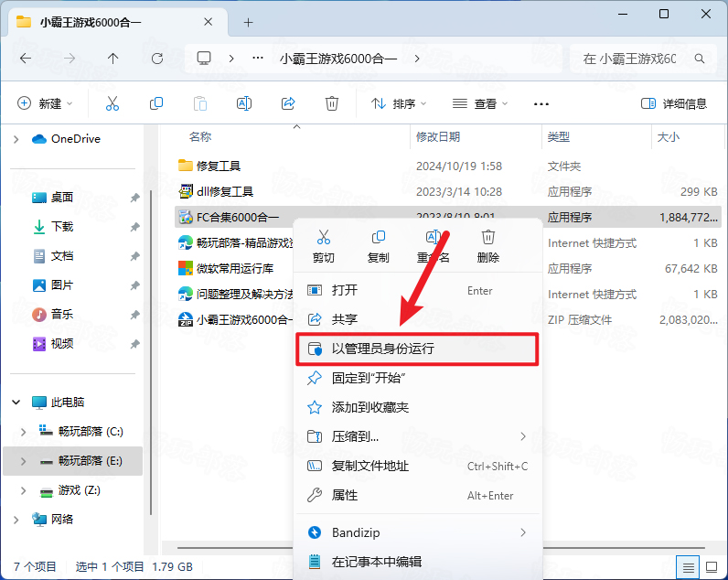Select the dll修复工具 file

click(225, 191)
